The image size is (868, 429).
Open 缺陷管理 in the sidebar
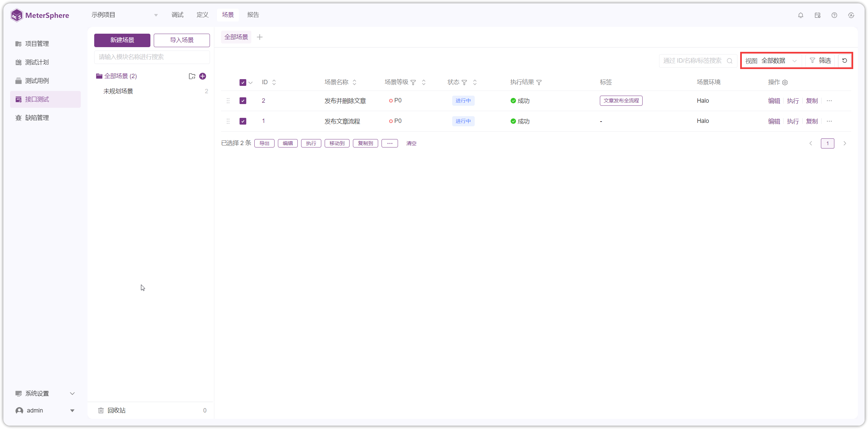pos(45,118)
